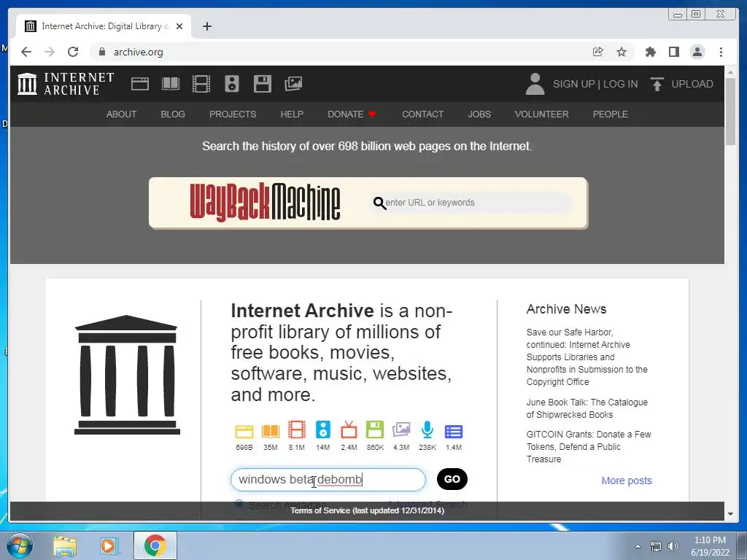Click the upload arrow icon
The width and height of the screenshot is (747, 560).
(x=657, y=84)
